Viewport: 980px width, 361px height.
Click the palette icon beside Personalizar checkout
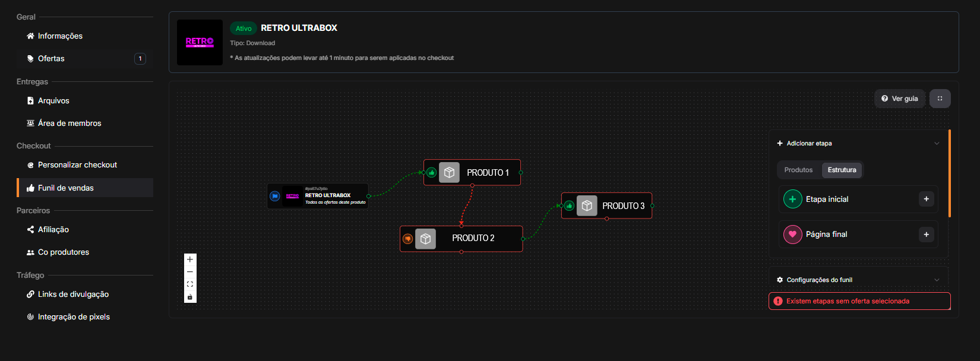coord(30,165)
